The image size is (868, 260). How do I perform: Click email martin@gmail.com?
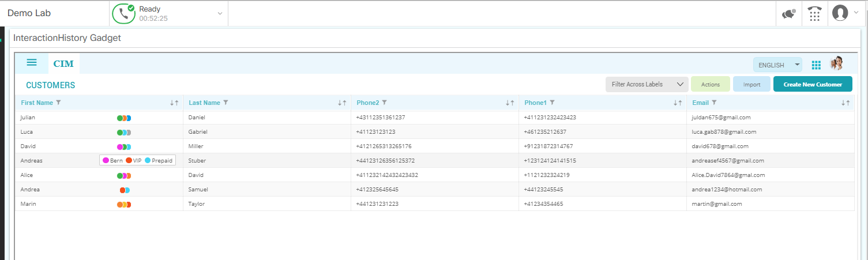(717, 204)
